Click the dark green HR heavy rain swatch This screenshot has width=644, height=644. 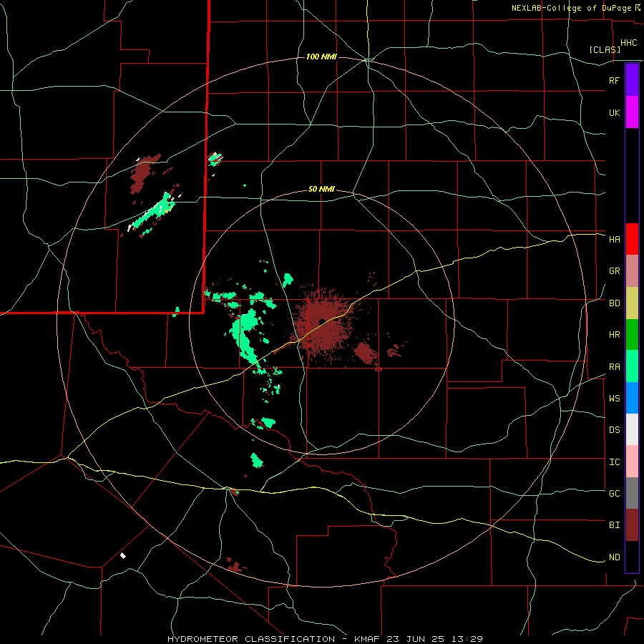coord(632,335)
